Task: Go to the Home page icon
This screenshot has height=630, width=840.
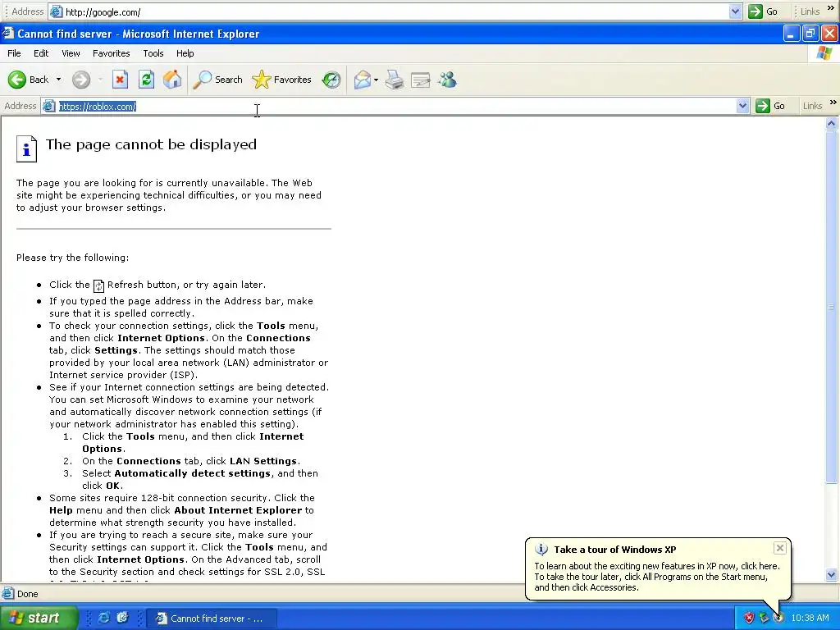Action: click(x=172, y=80)
